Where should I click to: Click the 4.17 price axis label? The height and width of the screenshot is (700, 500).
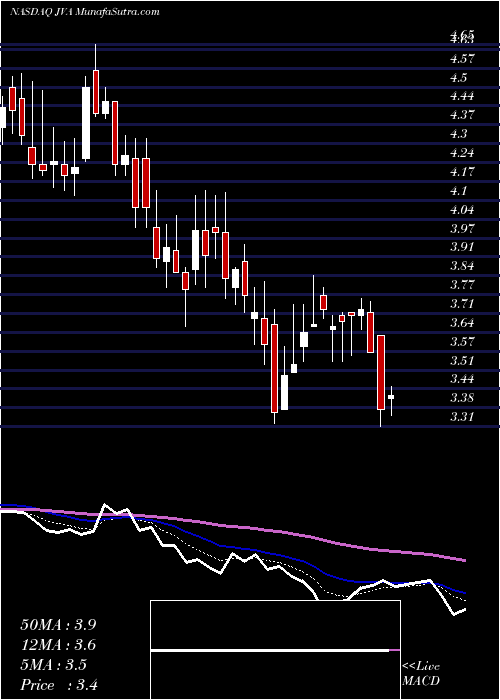pos(462,171)
